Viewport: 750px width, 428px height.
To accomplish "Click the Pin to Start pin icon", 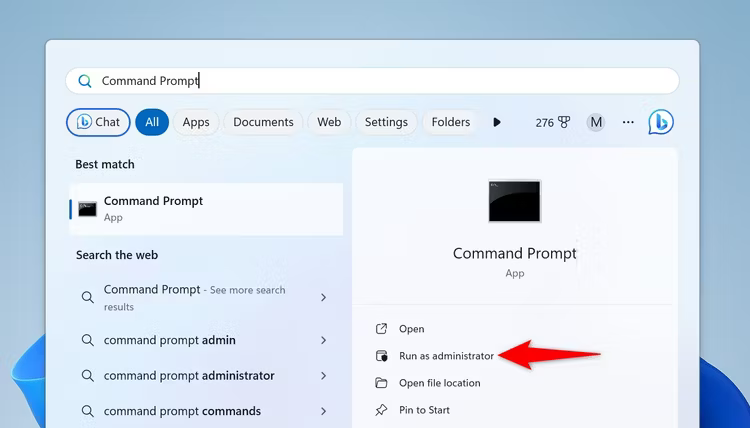I will click(x=381, y=410).
